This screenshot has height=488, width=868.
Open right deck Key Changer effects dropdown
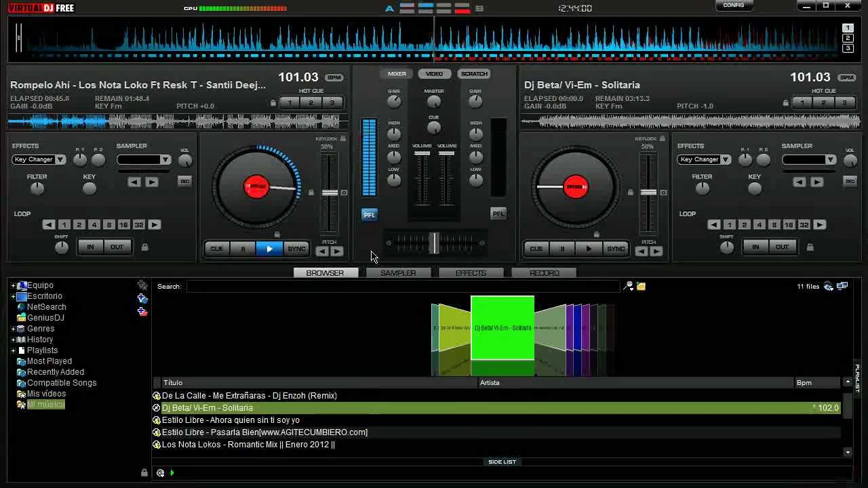[x=726, y=160]
